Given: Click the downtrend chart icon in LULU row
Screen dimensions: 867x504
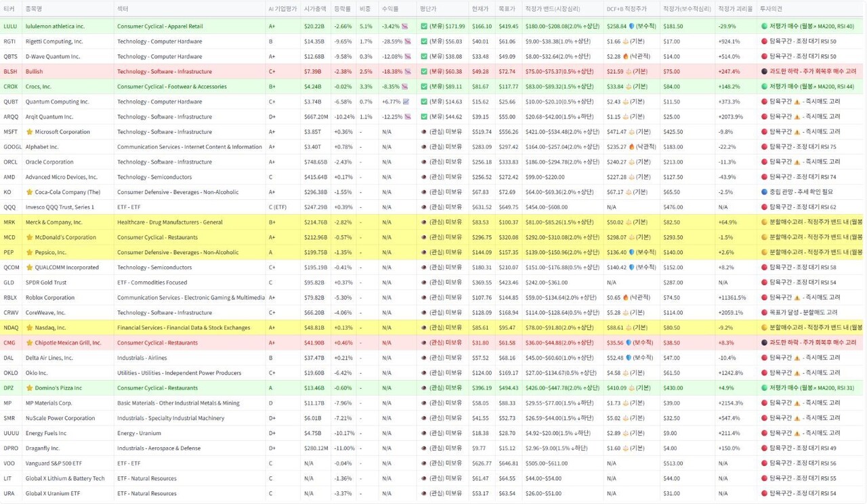Looking at the screenshot, I should point(405,26).
